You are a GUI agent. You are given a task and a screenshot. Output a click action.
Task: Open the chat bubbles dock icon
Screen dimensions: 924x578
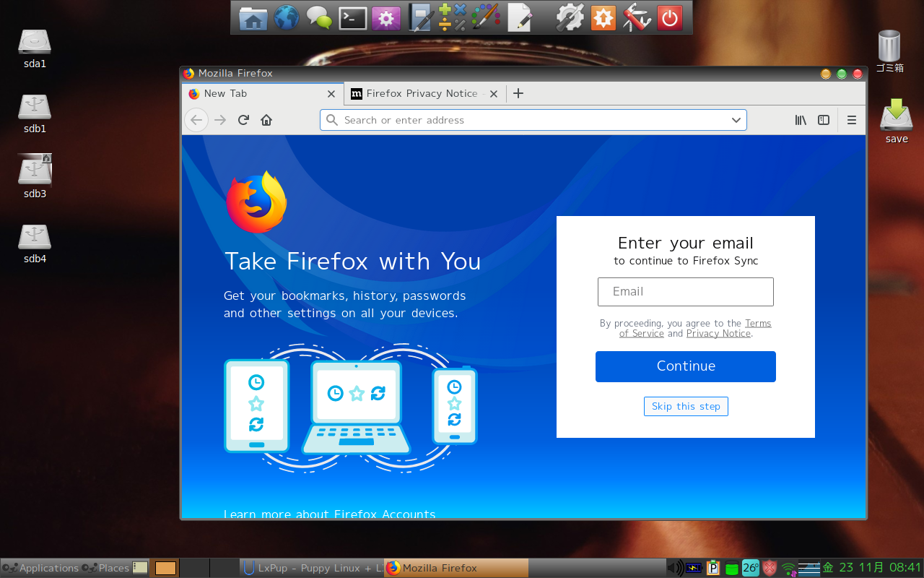point(319,17)
